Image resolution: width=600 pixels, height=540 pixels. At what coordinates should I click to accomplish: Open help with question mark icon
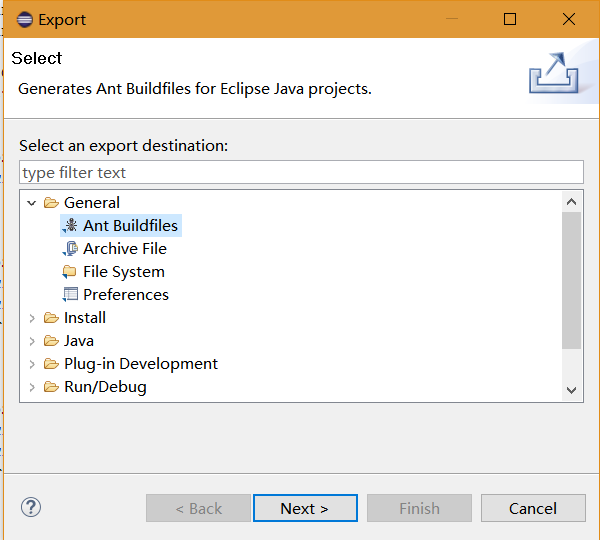point(31,507)
